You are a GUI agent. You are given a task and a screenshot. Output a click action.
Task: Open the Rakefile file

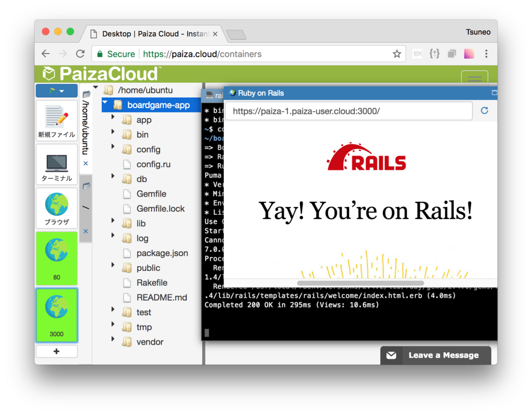[152, 282]
